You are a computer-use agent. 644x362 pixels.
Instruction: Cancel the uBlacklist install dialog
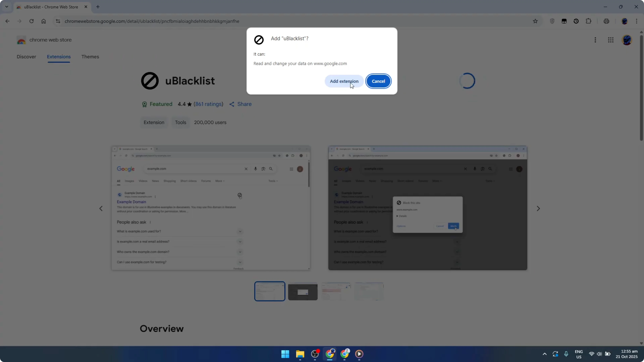pos(378,81)
